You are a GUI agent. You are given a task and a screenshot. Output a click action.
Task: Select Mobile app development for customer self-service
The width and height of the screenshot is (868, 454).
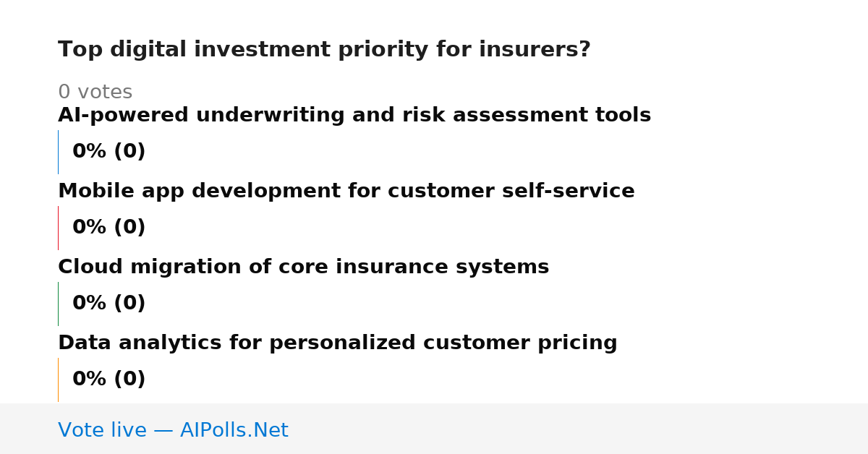(x=346, y=192)
